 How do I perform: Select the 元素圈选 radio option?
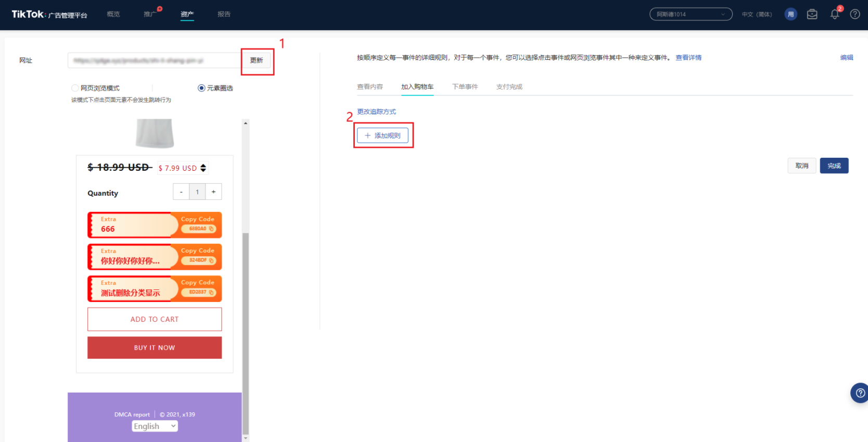(x=201, y=88)
